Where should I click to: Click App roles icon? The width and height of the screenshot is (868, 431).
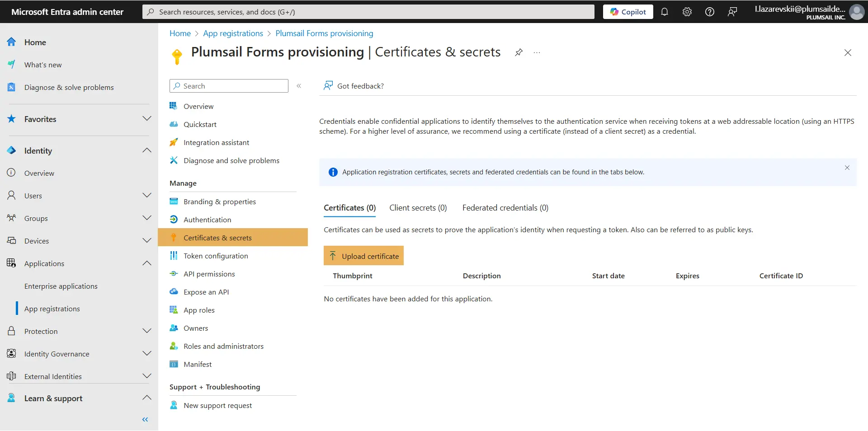(x=174, y=310)
